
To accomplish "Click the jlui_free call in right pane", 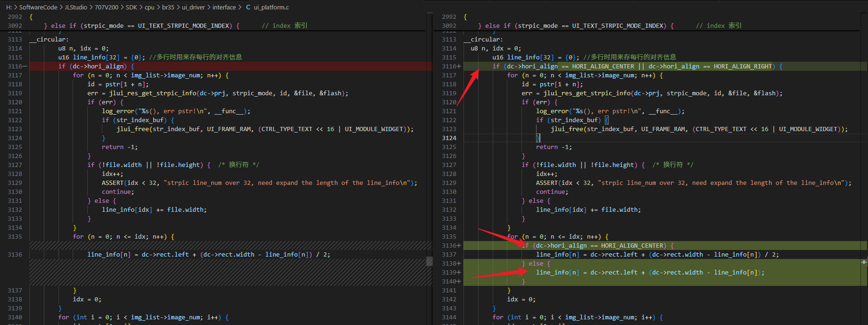I will tap(699, 129).
